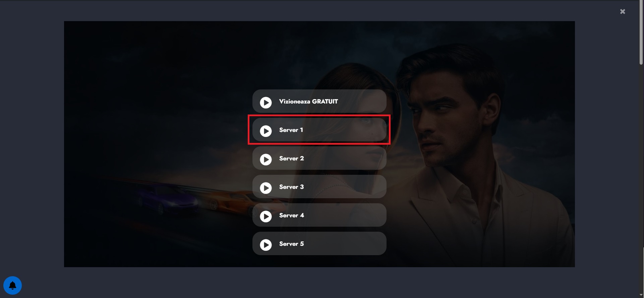This screenshot has width=644, height=298.
Task: Pick the Server 3 text label
Action: click(292, 187)
